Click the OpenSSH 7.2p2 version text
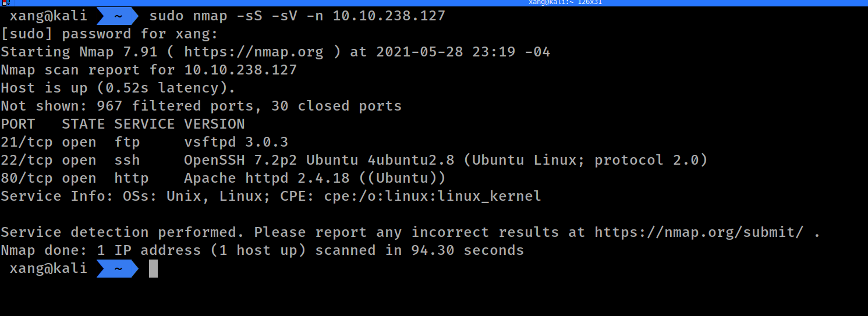Viewport: 868px width, 316px height. click(240, 160)
